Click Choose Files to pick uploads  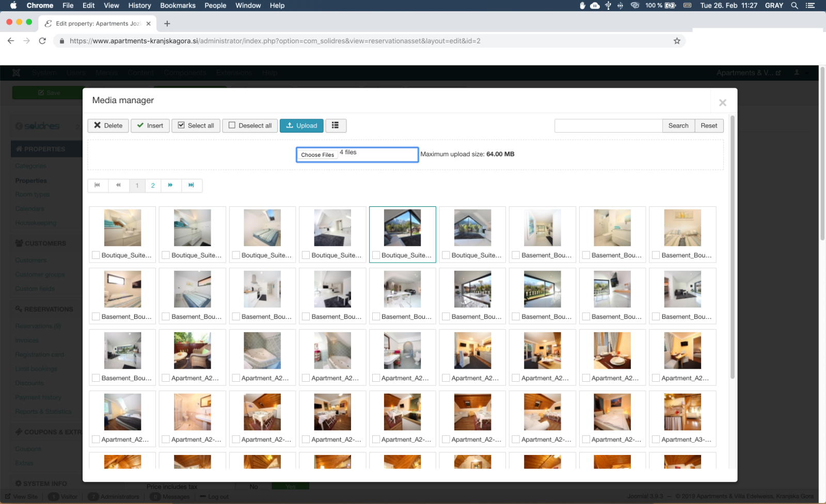[x=317, y=155]
